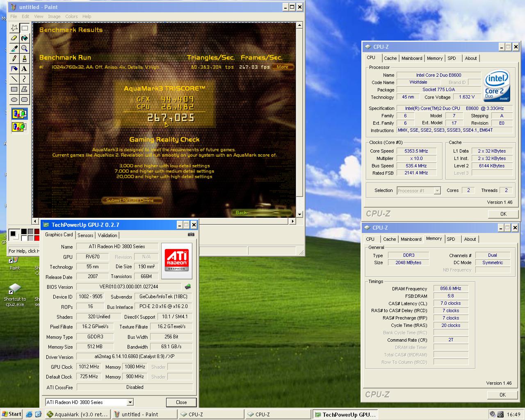The image size is (525, 420).
Task: Select the Pick Color eyedropper tool
Action: point(14,48)
